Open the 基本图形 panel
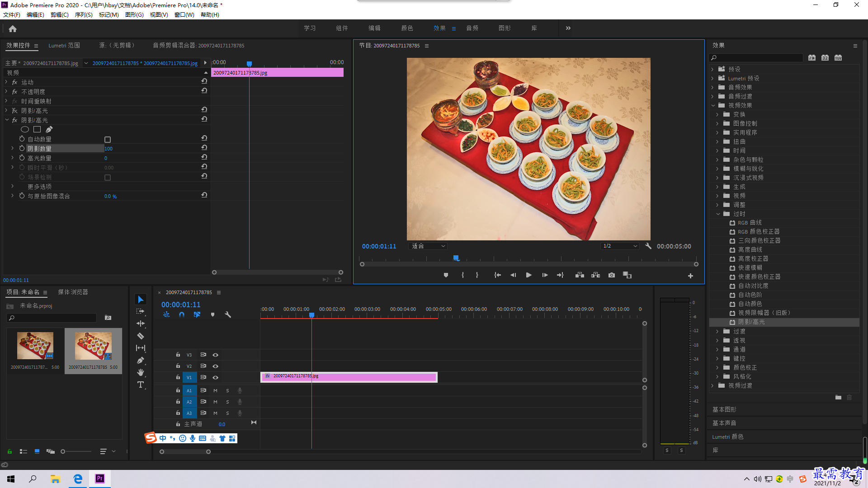The width and height of the screenshot is (868, 488). click(724, 409)
